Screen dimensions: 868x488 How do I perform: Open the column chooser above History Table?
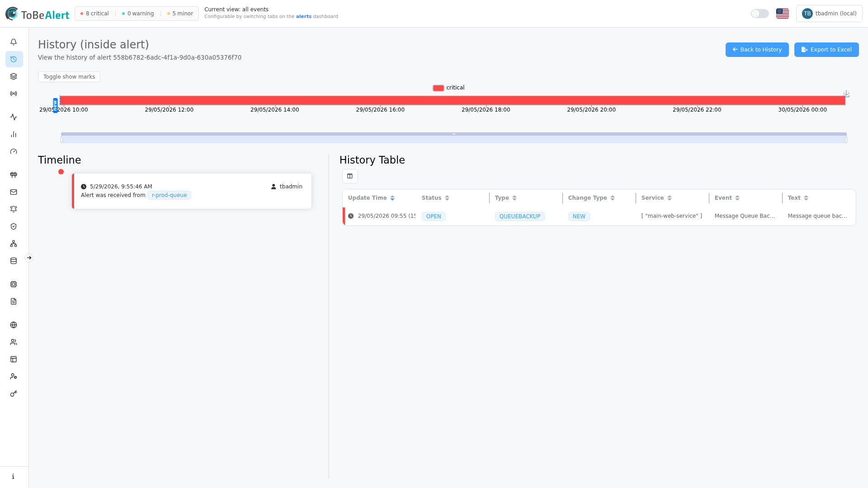tap(350, 176)
